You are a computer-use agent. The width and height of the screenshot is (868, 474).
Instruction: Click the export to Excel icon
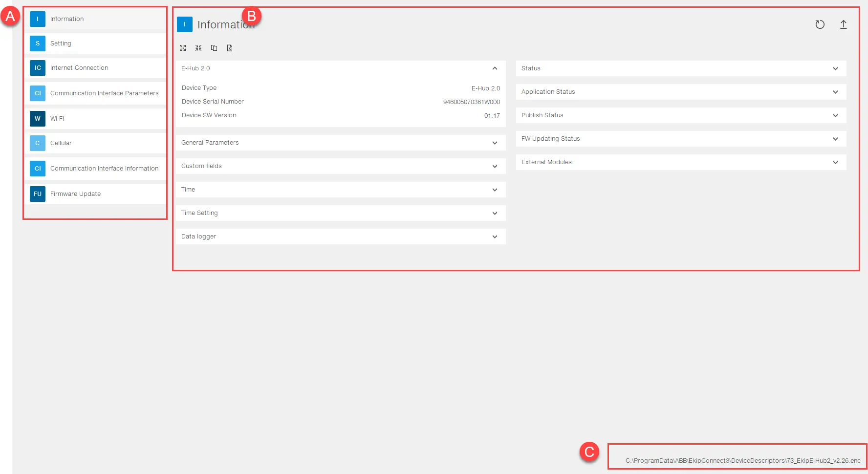pos(230,48)
